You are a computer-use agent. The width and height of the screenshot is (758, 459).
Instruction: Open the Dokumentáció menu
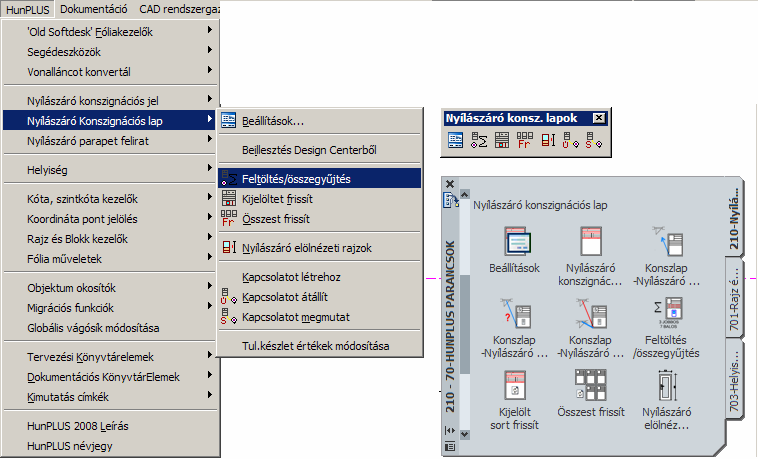point(94,9)
